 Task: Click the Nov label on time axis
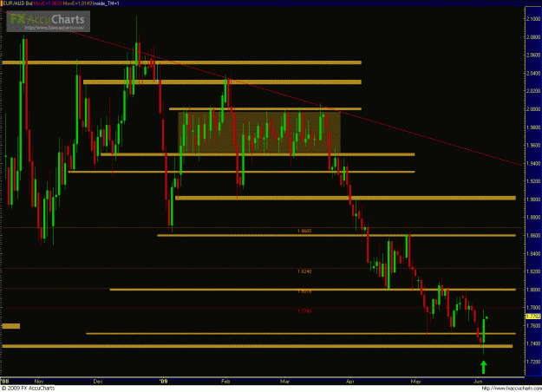tap(39, 382)
